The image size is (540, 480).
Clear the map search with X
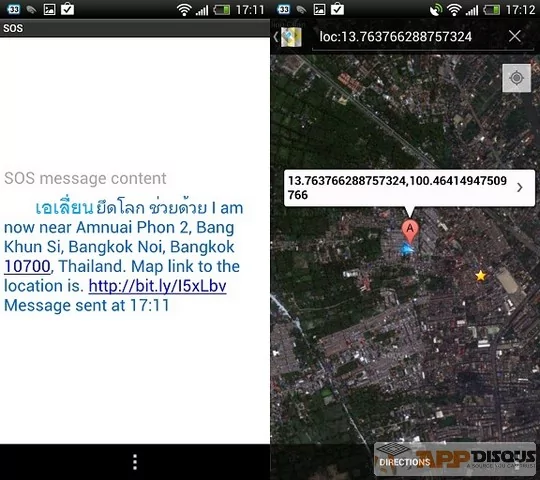point(515,36)
